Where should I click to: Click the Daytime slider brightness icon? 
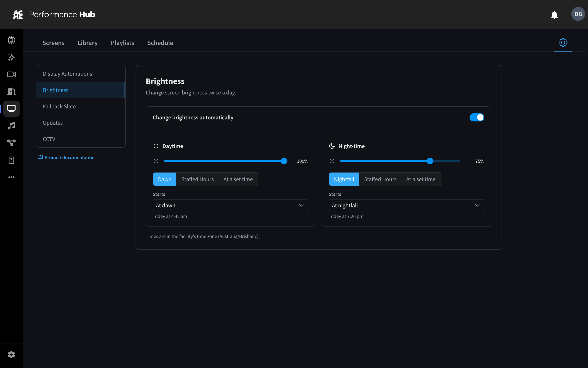tap(156, 161)
